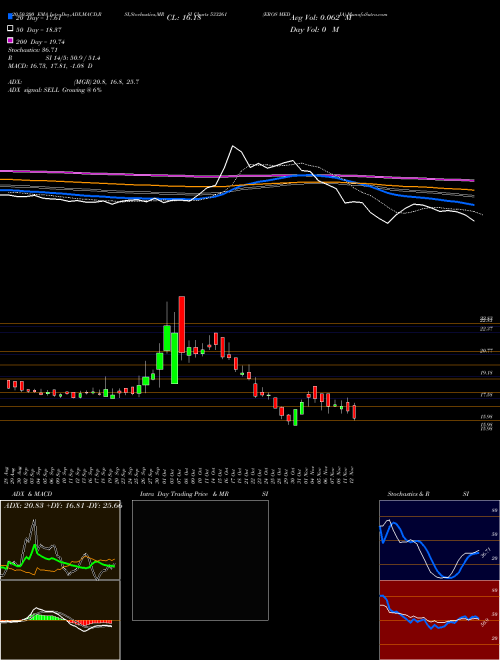Click the 20.77 price level label

coord(486,351)
